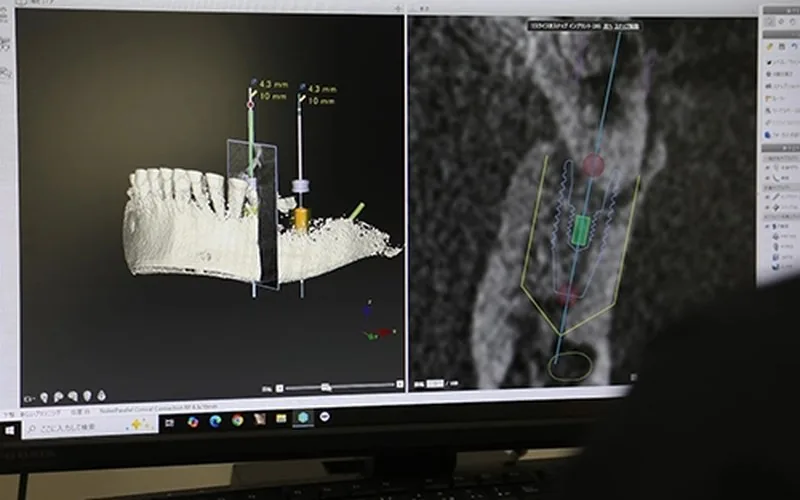Screen dimensions: 800x500
Task: Select the green abutment in the cross-section
Action: point(581,230)
